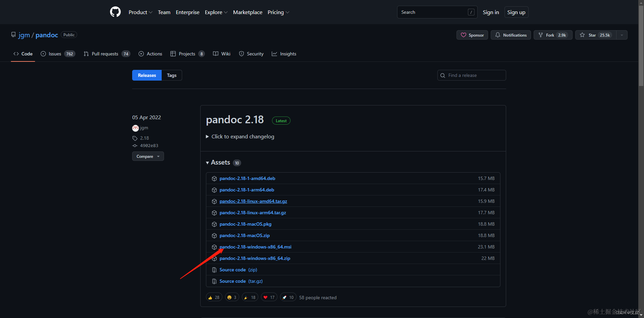The height and width of the screenshot is (318, 644).
Task: Open the Actions tab
Action: tap(151, 54)
